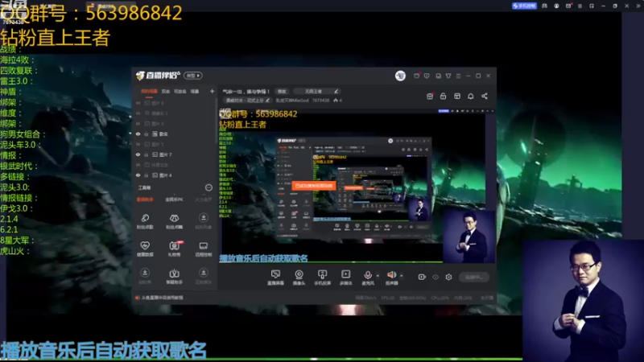Switch orientation with the pill beside 直播伴侣 logo
Viewport: 644px width, 362px height.
pyautogui.click(x=193, y=76)
